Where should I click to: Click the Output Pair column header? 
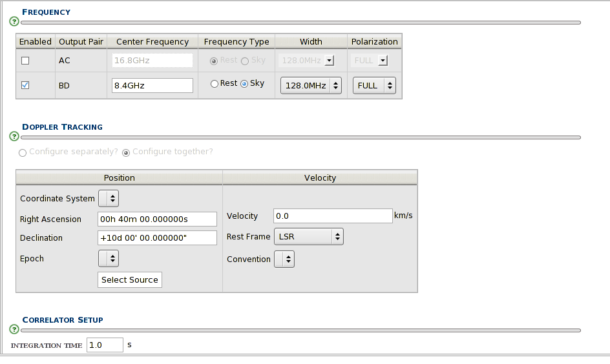[81, 41]
